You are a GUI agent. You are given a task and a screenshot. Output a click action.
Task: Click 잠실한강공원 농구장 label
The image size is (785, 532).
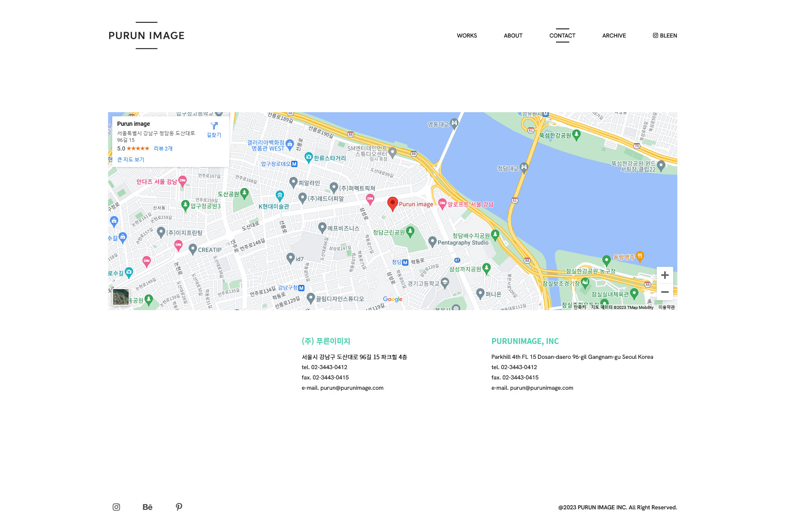(x=590, y=271)
